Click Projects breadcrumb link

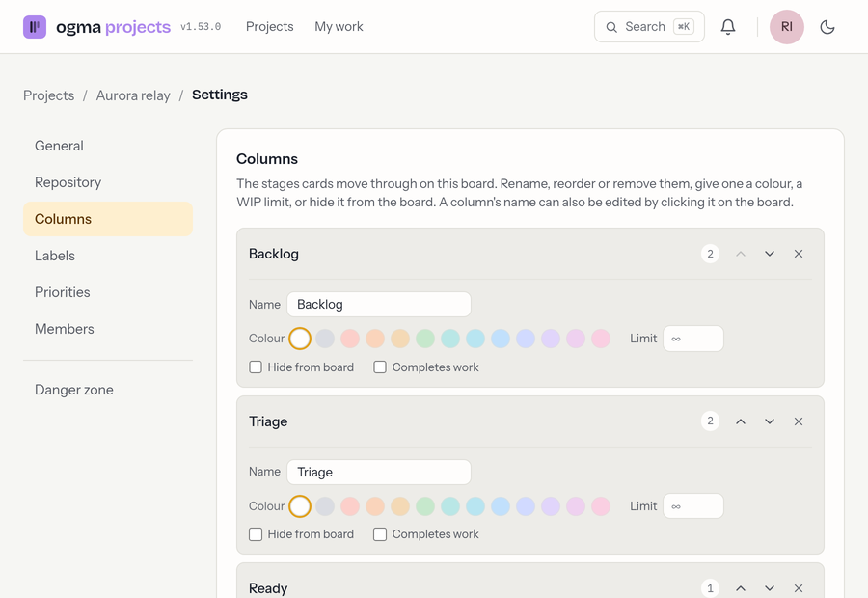49,95
